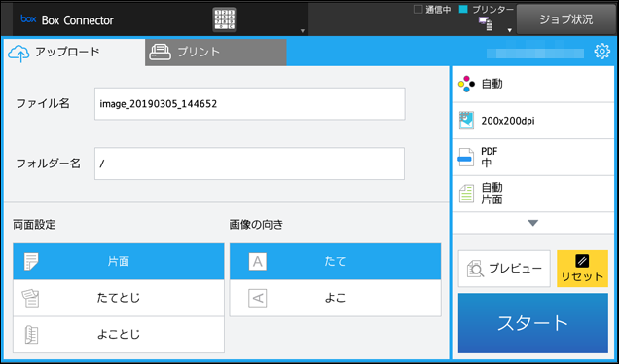Select たてとじ duplex setting
Image resolution: width=619 pixels, height=364 pixels.
[x=119, y=298]
